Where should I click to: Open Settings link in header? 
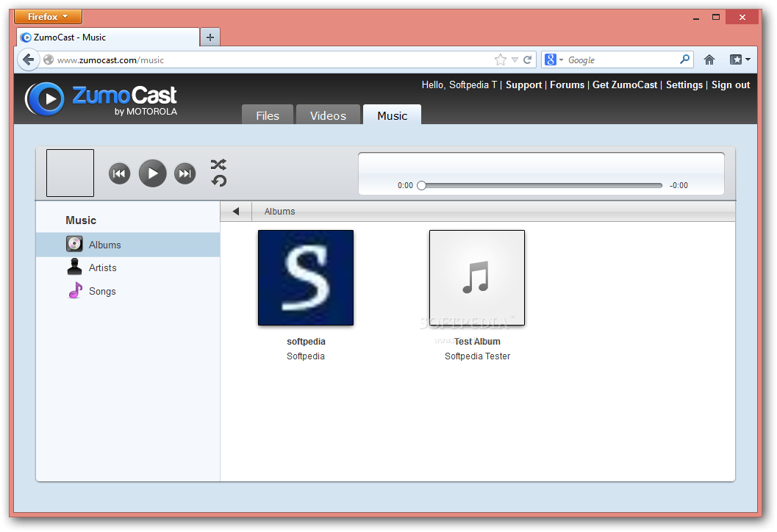(x=684, y=85)
